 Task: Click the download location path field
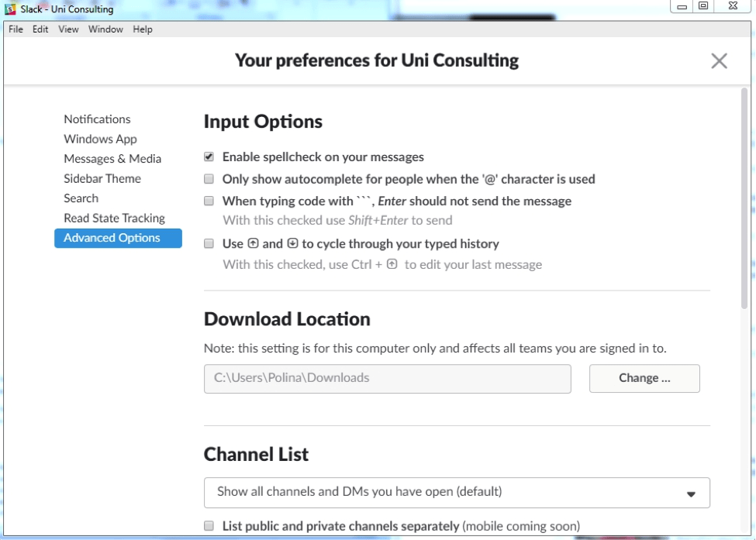(x=387, y=379)
